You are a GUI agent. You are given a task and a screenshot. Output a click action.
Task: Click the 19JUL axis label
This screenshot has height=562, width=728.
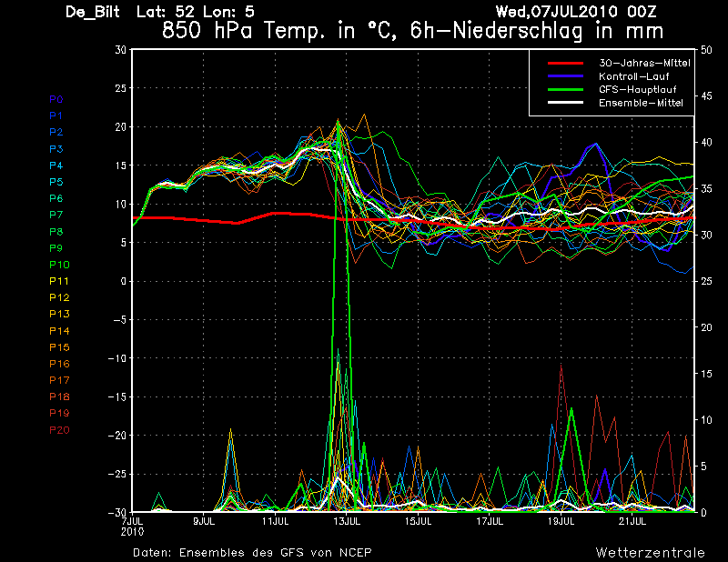(x=561, y=521)
